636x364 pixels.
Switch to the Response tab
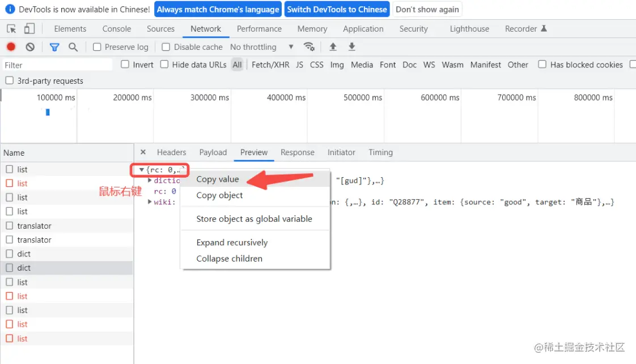298,152
